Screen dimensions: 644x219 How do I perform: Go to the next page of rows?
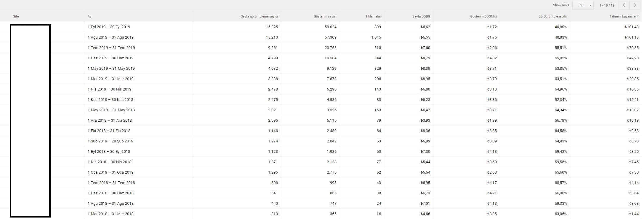[x=635, y=5]
